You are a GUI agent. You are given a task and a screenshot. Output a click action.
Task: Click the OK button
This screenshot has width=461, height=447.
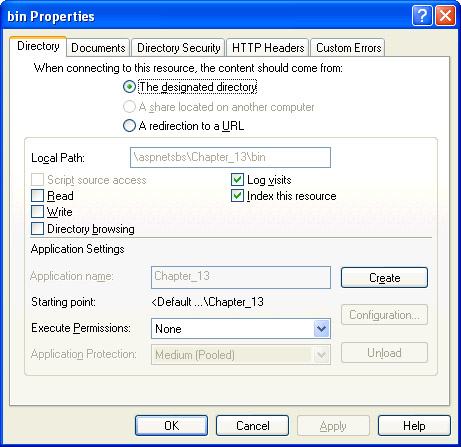tap(171, 426)
